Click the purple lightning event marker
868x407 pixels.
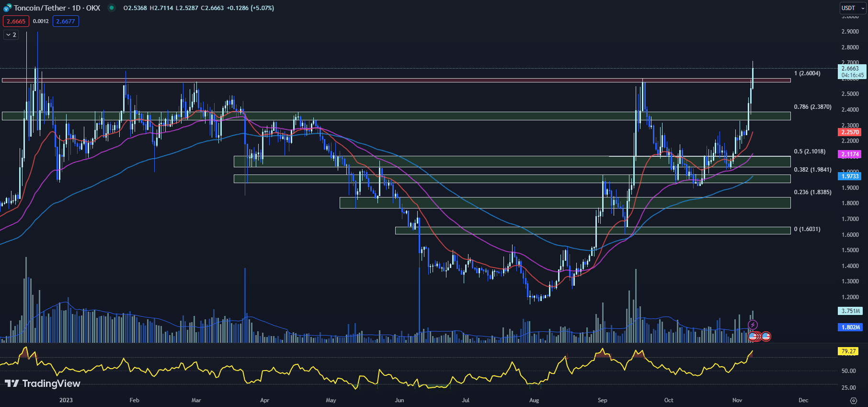pos(753,325)
